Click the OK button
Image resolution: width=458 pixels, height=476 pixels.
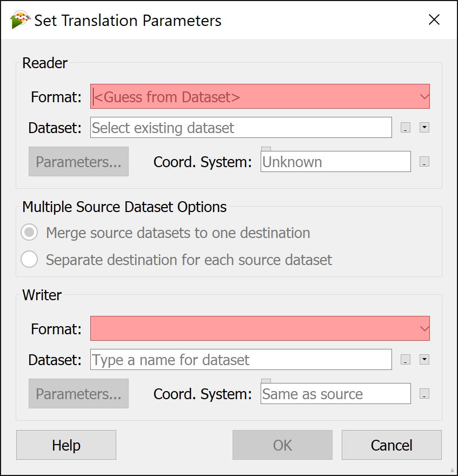pos(282,445)
